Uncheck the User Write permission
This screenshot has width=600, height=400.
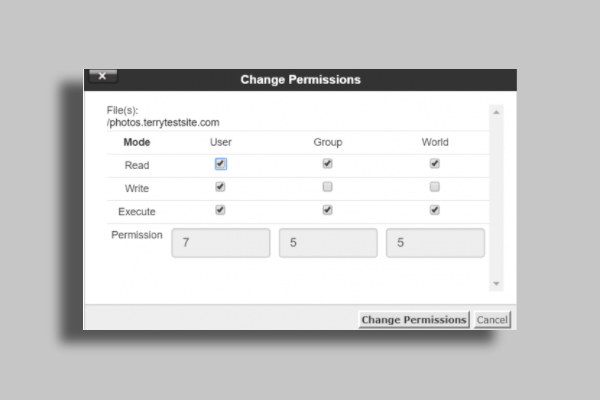tap(220, 187)
